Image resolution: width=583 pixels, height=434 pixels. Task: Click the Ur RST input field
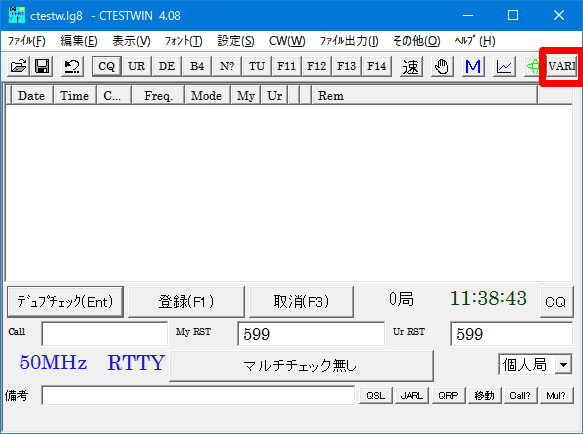coord(512,334)
